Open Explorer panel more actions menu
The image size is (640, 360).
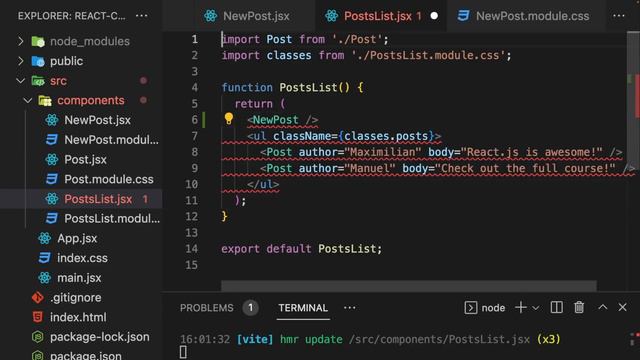point(142,16)
